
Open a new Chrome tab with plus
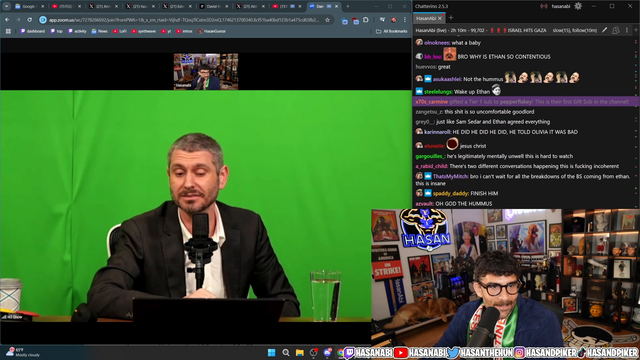[x=348, y=7]
